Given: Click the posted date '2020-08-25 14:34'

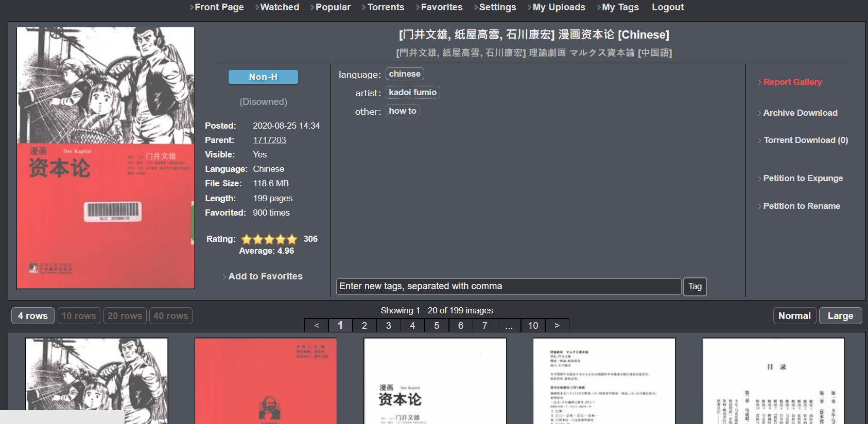Looking at the screenshot, I should point(286,126).
